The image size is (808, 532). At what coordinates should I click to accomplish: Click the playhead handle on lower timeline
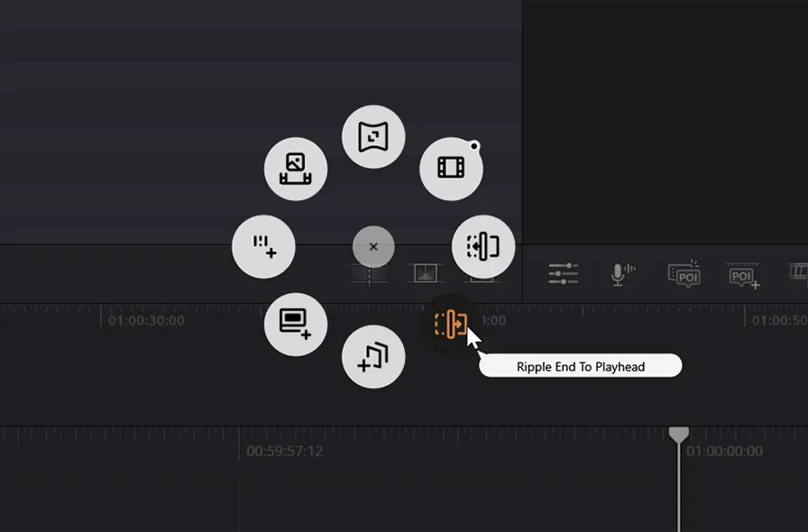(679, 435)
